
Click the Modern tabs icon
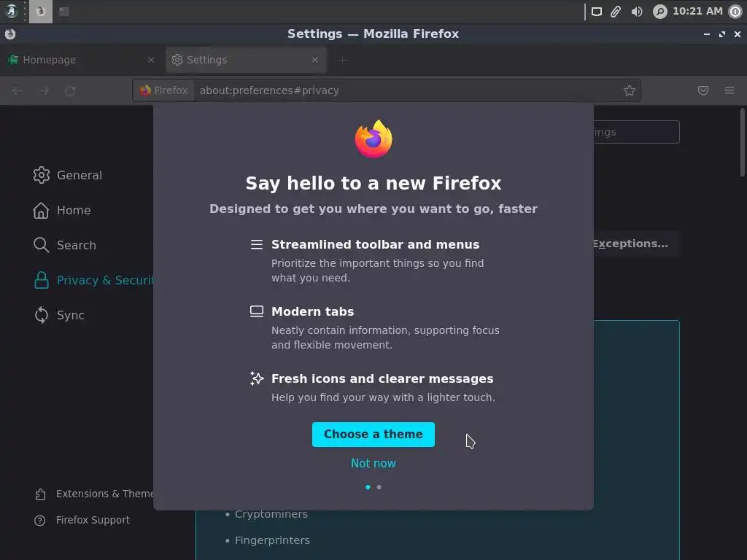click(x=257, y=311)
